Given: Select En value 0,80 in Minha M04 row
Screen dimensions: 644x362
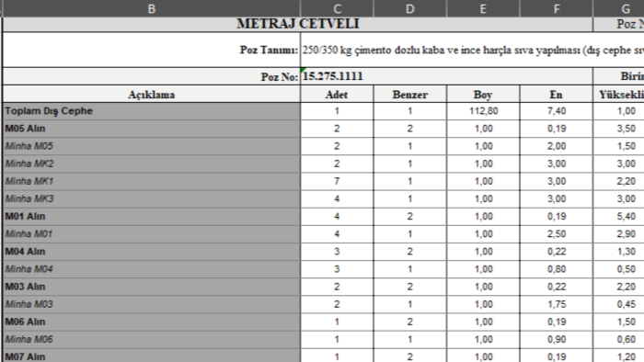Looking at the screenshot, I should (557, 269).
